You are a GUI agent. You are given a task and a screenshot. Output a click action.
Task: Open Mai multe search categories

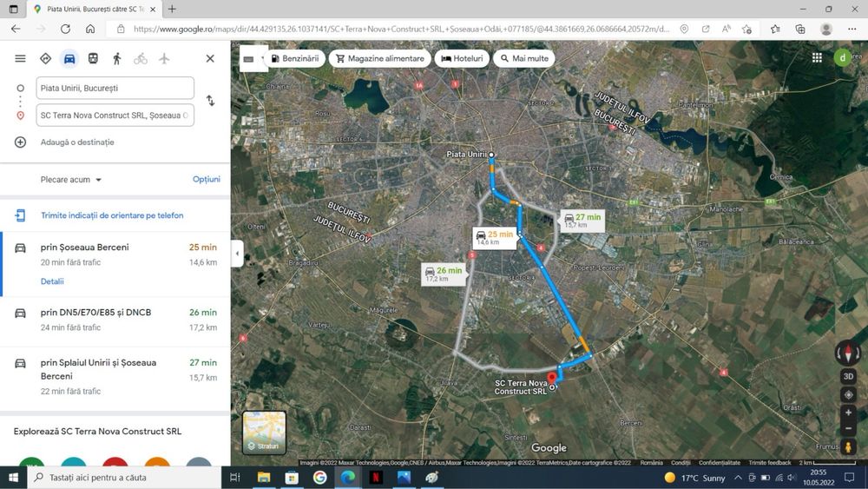pos(524,58)
